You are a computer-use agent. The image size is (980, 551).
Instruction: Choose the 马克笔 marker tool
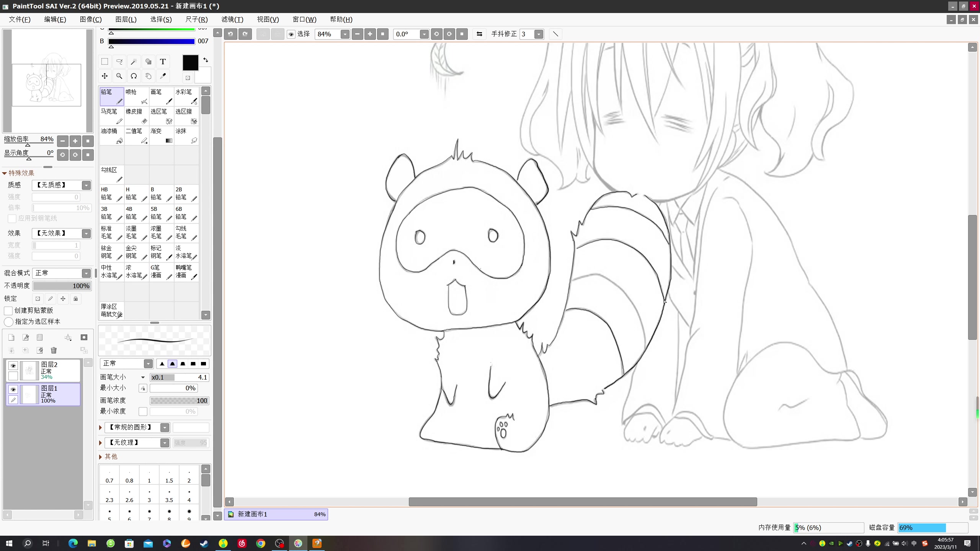(x=112, y=116)
